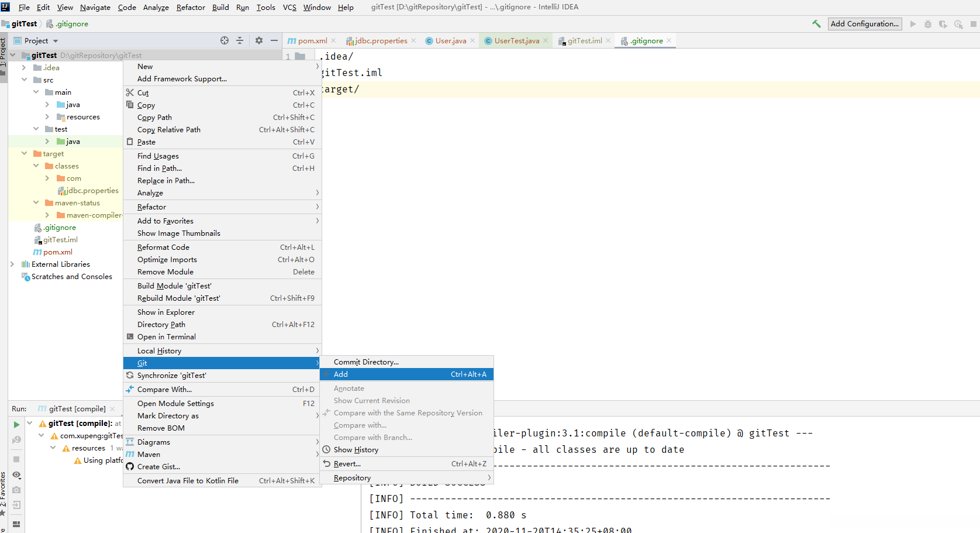
Task: Choose Add from the Git submenu
Action: pyautogui.click(x=341, y=374)
